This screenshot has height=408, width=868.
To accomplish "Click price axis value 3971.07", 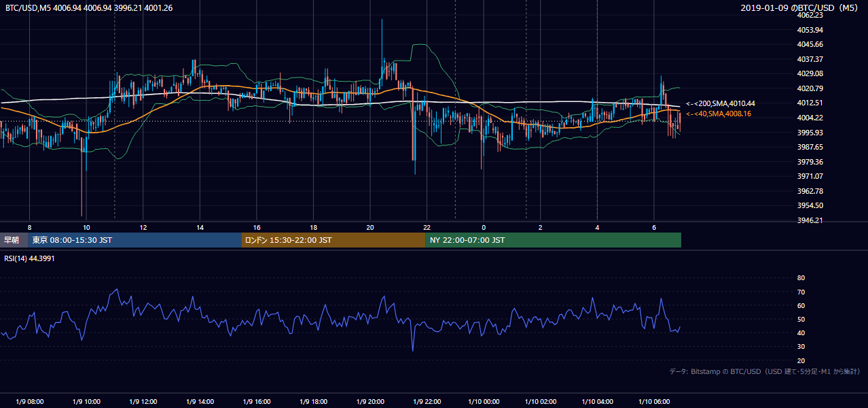I will click(x=810, y=176).
